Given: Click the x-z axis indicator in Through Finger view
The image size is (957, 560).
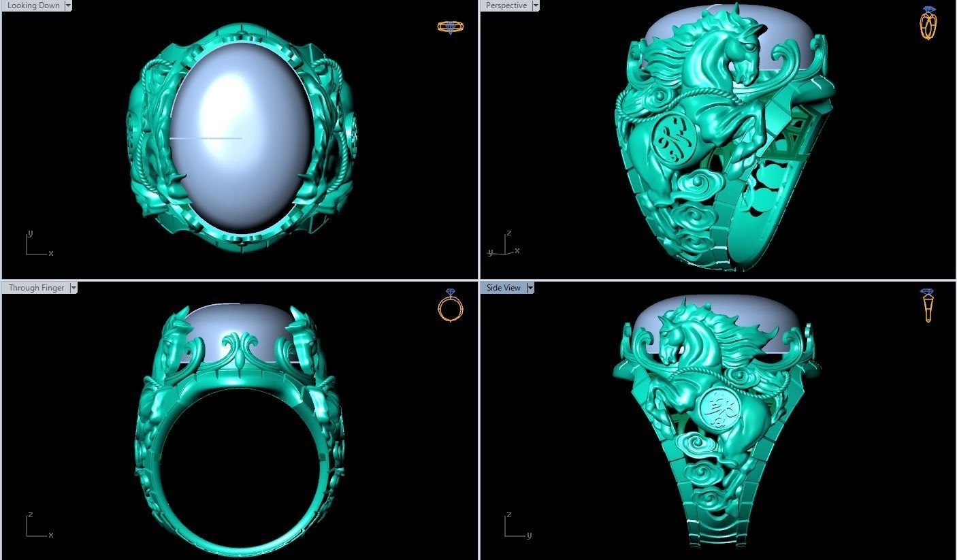Looking at the screenshot, I should [x=39, y=525].
